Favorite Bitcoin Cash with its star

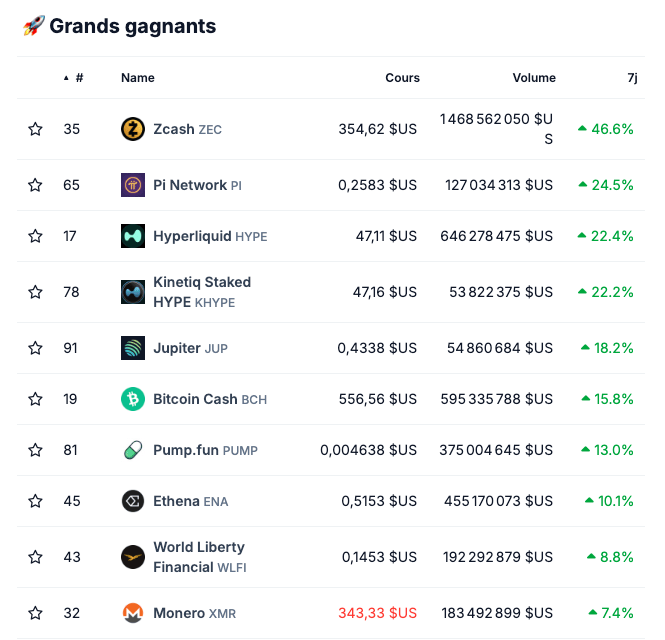(x=36, y=399)
